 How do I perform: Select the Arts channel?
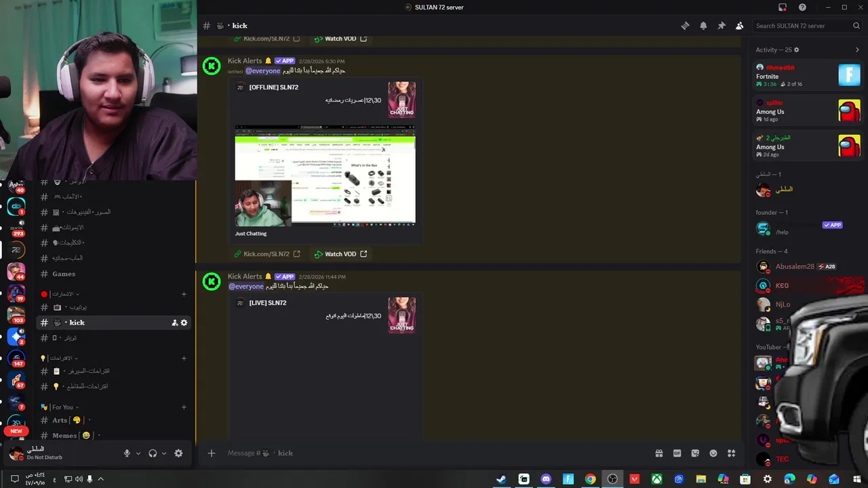pos(113,420)
